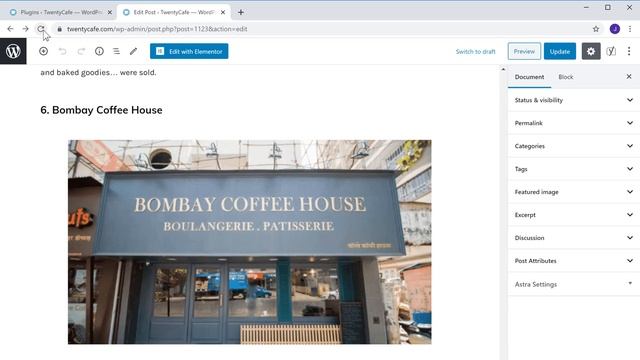Expand the Tags panel
This screenshot has height=360, width=640.
[x=573, y=169]
